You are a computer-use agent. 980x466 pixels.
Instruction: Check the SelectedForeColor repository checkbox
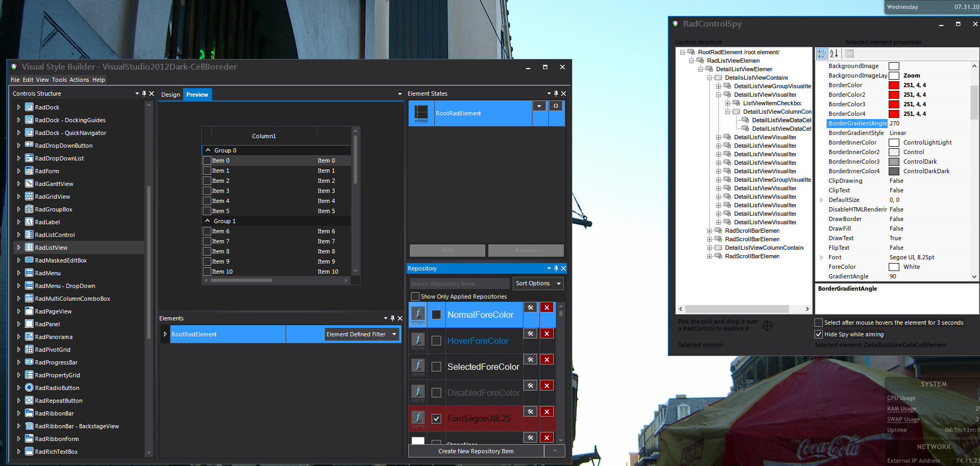click(x=436, y=367)
